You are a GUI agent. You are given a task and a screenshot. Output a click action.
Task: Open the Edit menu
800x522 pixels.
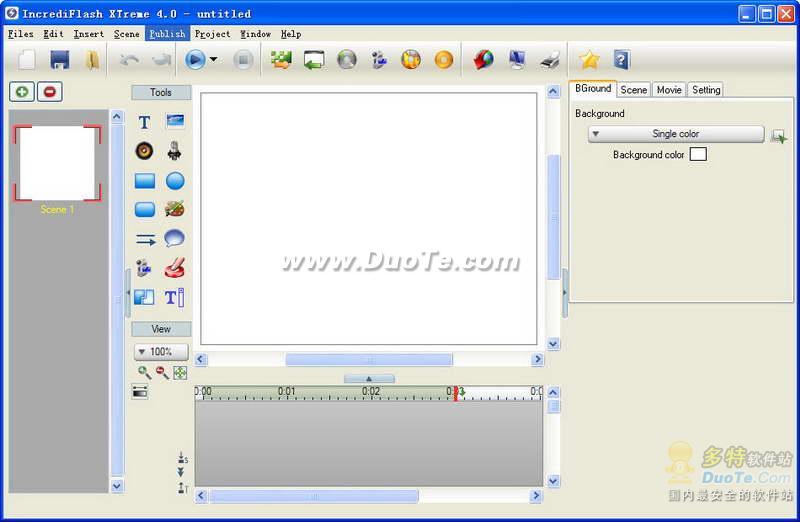pyautogui.click(x=53, y=34)
